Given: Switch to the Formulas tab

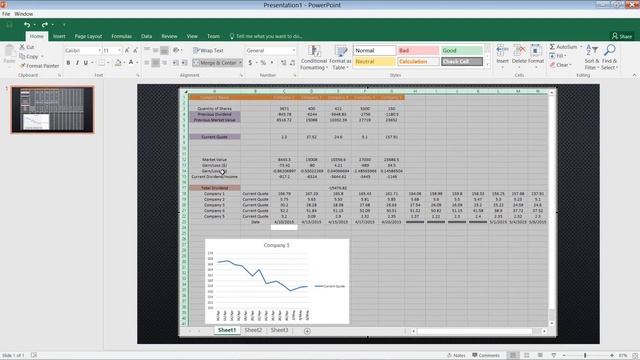Looking at the screenshot, I should 122,36.
